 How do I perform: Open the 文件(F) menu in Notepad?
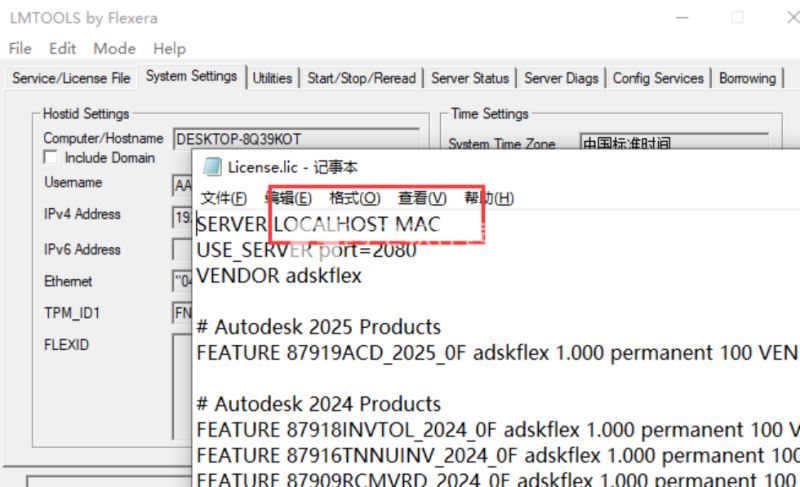(x=223, y=198)
